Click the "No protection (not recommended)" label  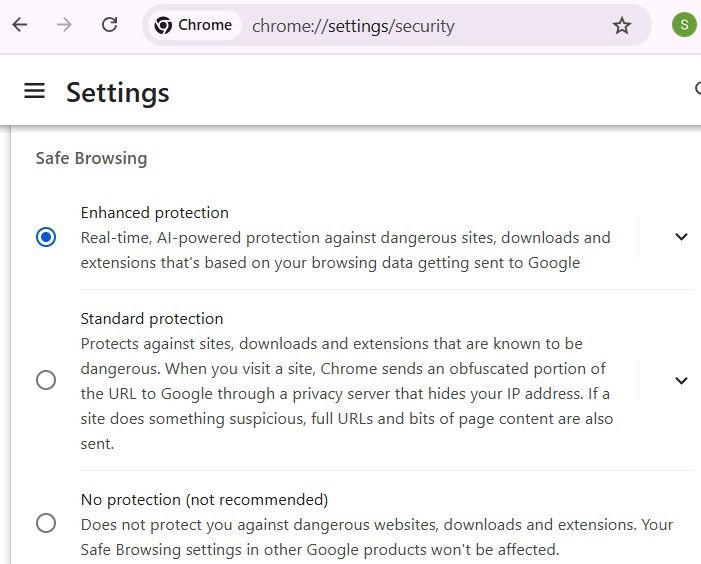click(204, 499)
